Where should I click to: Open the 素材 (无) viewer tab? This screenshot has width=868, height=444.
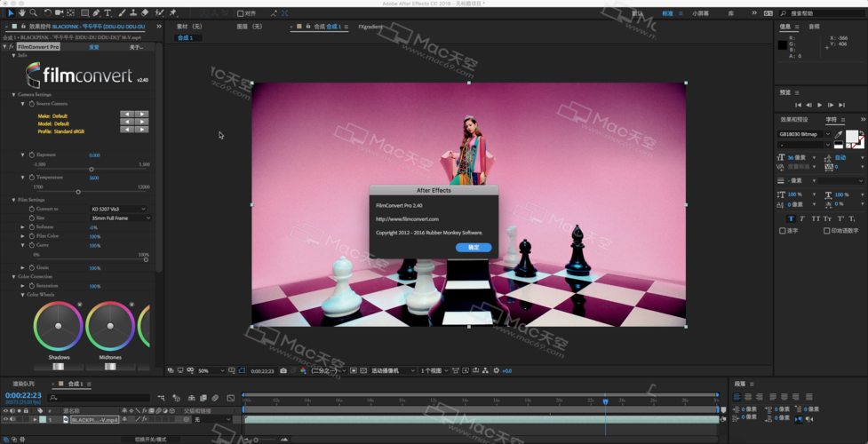pyautogui.click(x=189, y=27)
